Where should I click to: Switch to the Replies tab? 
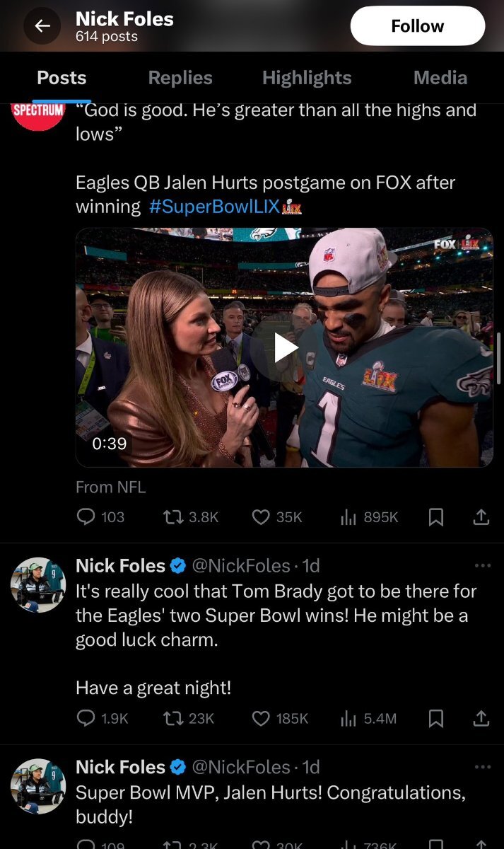[x=180, y=78]
